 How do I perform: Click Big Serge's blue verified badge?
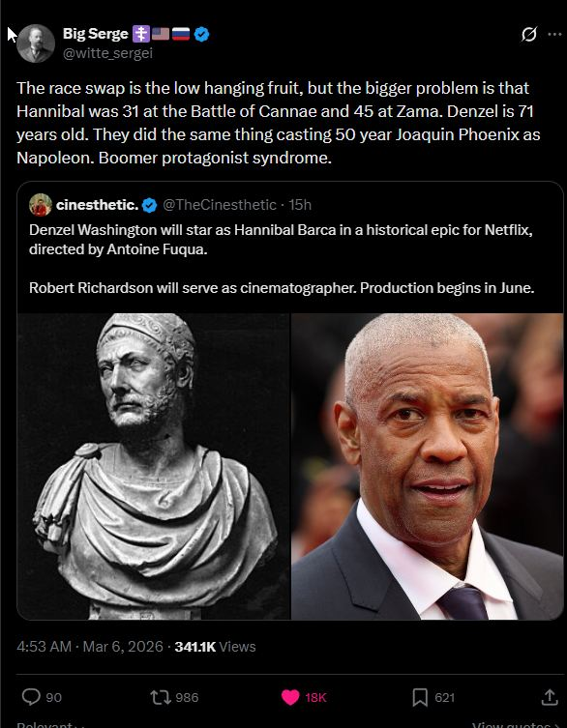tap(201, 34)
